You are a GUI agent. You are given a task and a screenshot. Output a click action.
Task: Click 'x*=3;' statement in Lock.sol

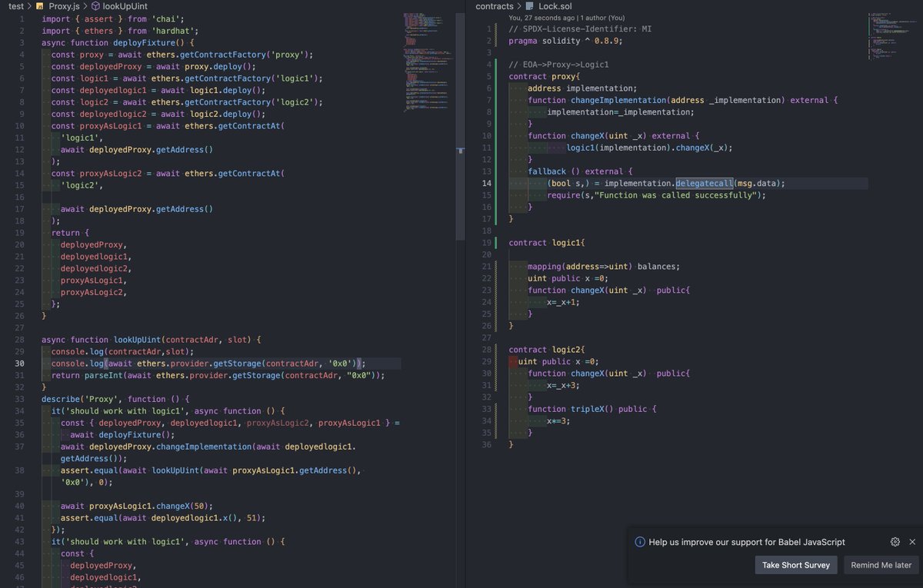click(x=559, y=420)
